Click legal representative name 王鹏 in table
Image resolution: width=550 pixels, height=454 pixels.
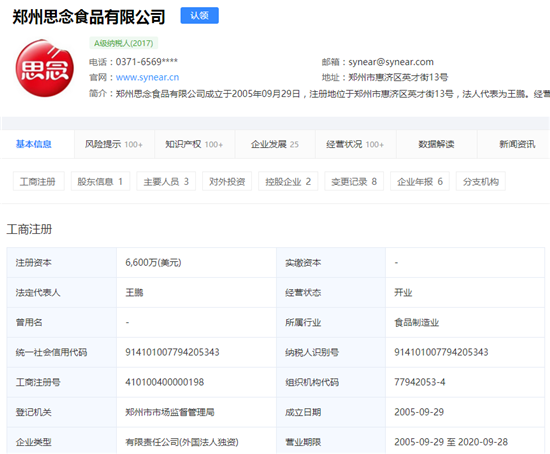coord(134,293)
